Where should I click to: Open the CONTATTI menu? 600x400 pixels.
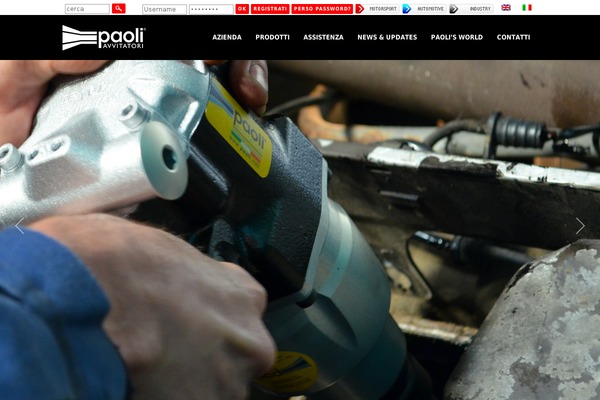514,37
